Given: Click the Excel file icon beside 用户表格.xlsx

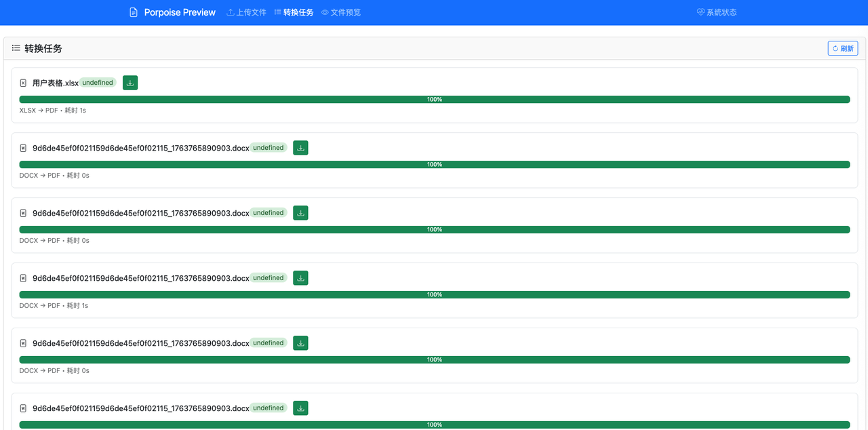Looking at the screenshot, I should (x=23, y=83).
